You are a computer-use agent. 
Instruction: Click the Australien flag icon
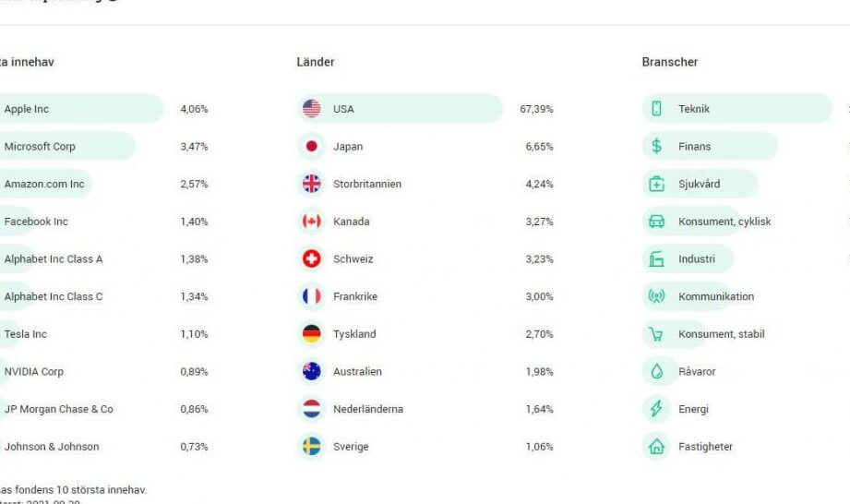(312, 371)
